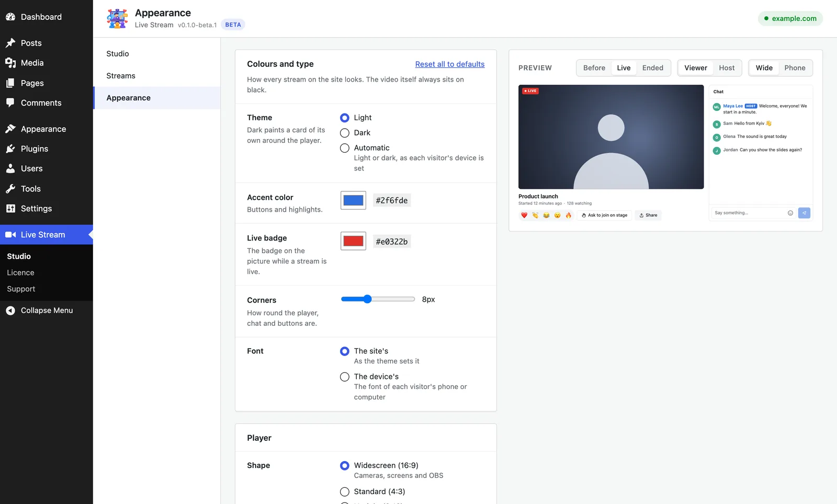Click the Collapse Menu arrow icon
This screenshot has width=837, height=504.
click(x=10, y=311)
